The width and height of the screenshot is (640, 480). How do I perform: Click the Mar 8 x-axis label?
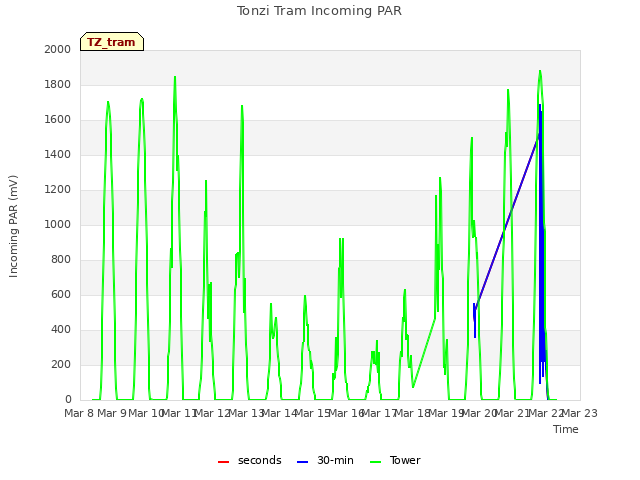(x=79, y=413)
